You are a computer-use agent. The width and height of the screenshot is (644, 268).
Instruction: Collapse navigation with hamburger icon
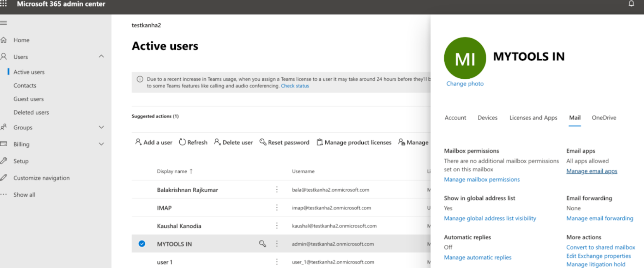[x=4, y=23]
